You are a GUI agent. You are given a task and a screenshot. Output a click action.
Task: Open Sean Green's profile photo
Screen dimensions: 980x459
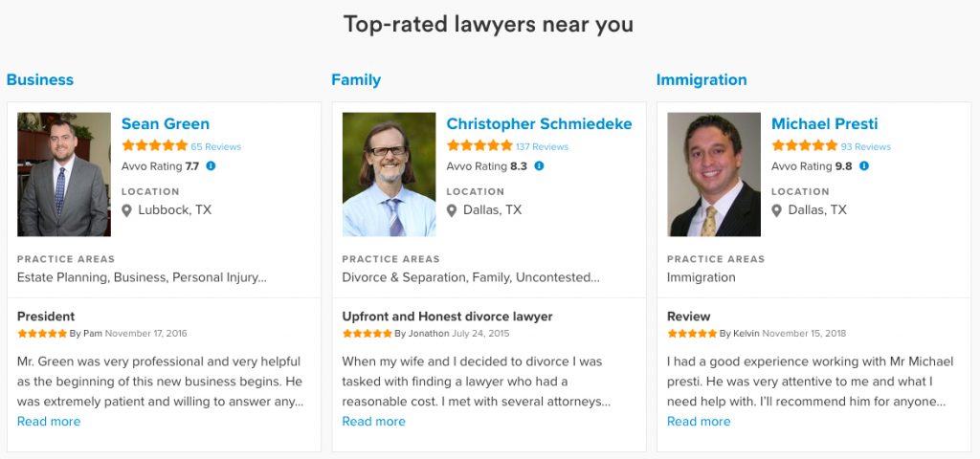point(64,174)
